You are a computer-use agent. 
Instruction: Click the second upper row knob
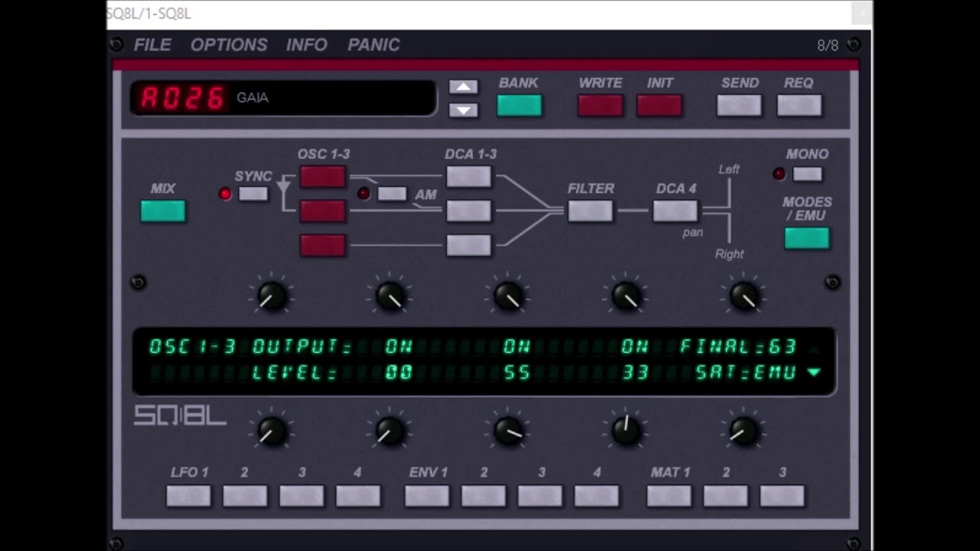pos(389,297)
